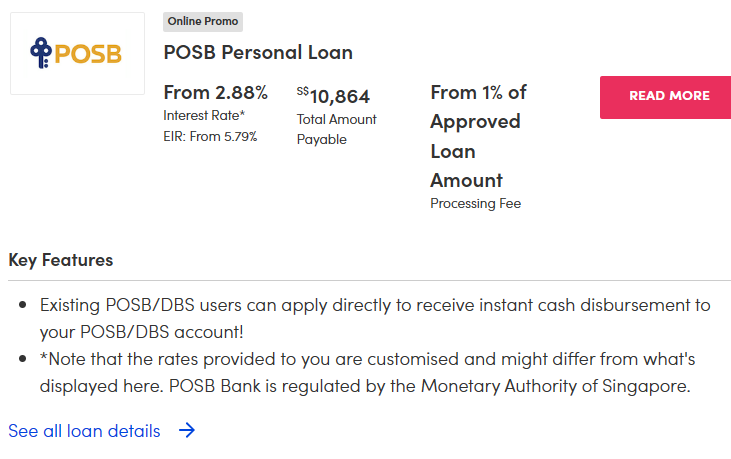
Task: Click the Online Promo badge
Action: 203,21
